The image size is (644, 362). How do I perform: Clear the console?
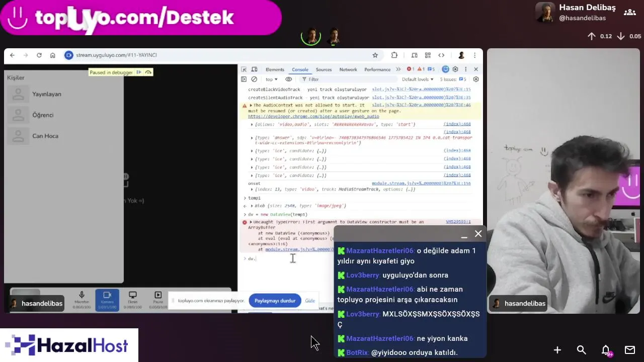(254, 79)
